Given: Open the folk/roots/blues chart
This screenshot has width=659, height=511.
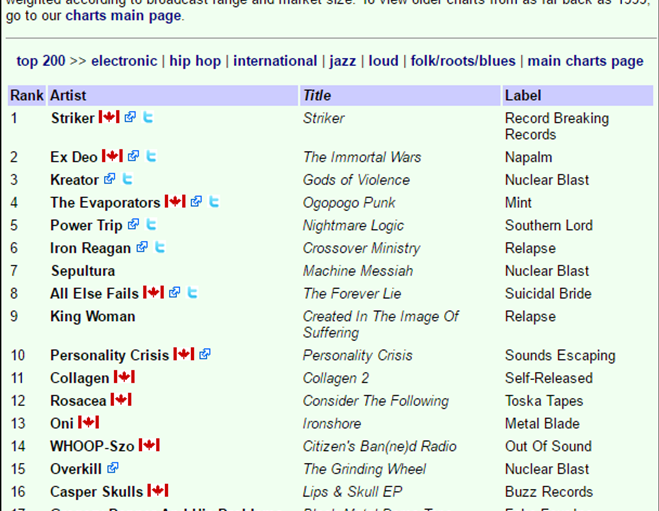Looking at the screenshot, I should (463, 61).
